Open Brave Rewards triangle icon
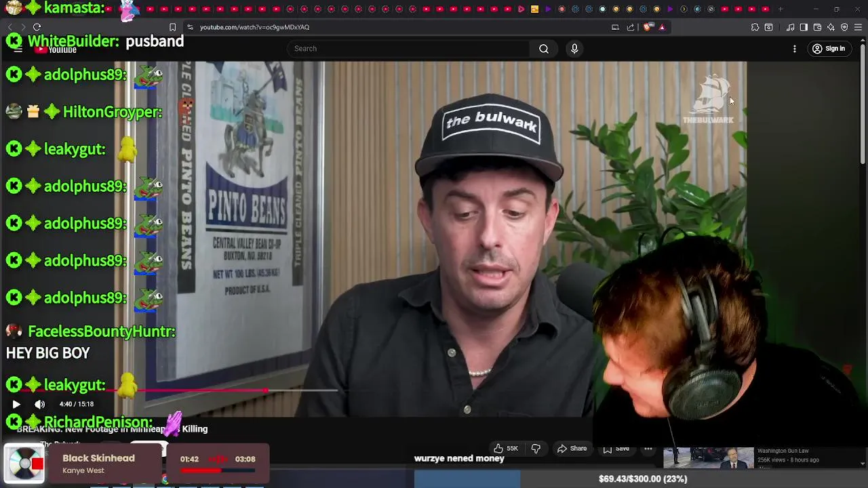868x488 pixels. [x=662, y=27]
